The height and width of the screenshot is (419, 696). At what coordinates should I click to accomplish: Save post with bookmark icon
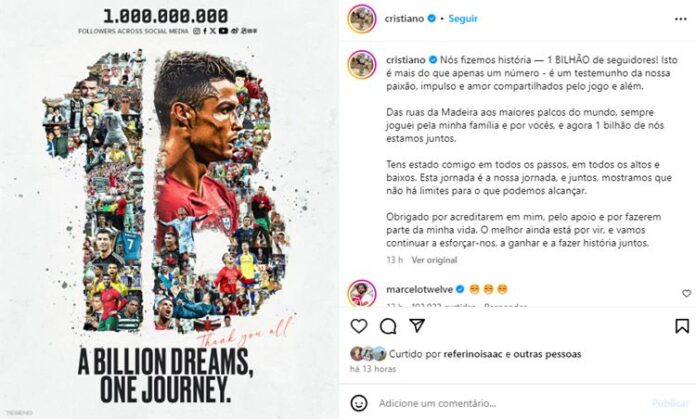point(682,326)
